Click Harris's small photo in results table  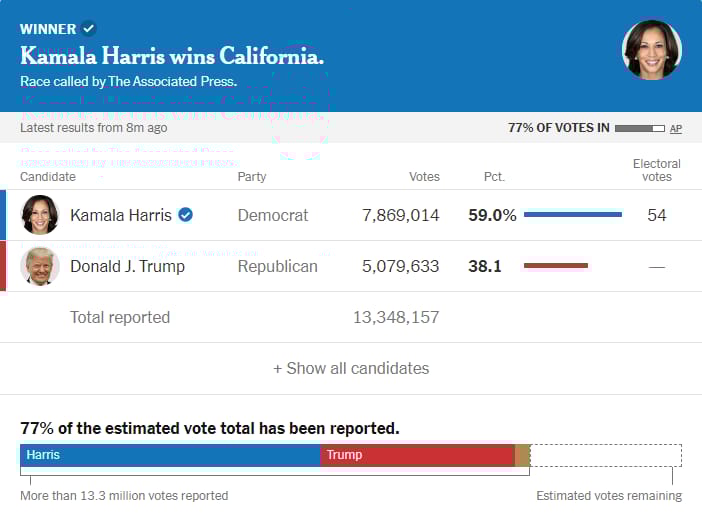(x=40, y=215)
